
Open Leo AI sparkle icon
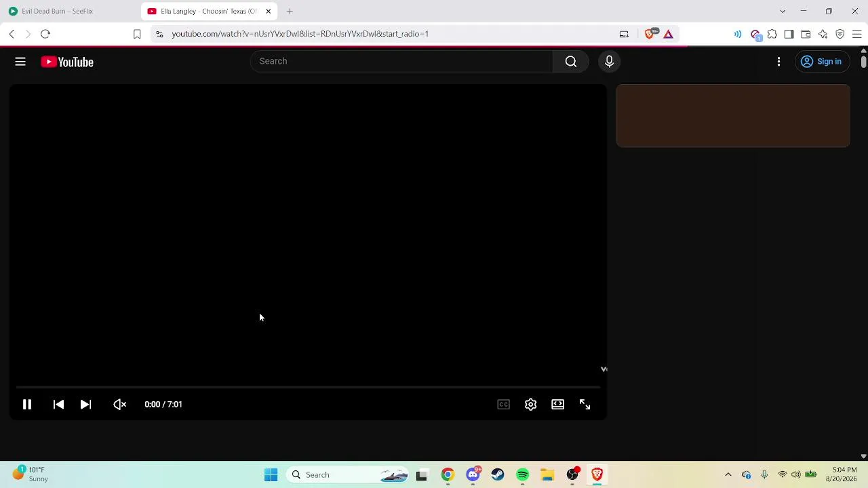pyautogui.click(x=823, y=34)
